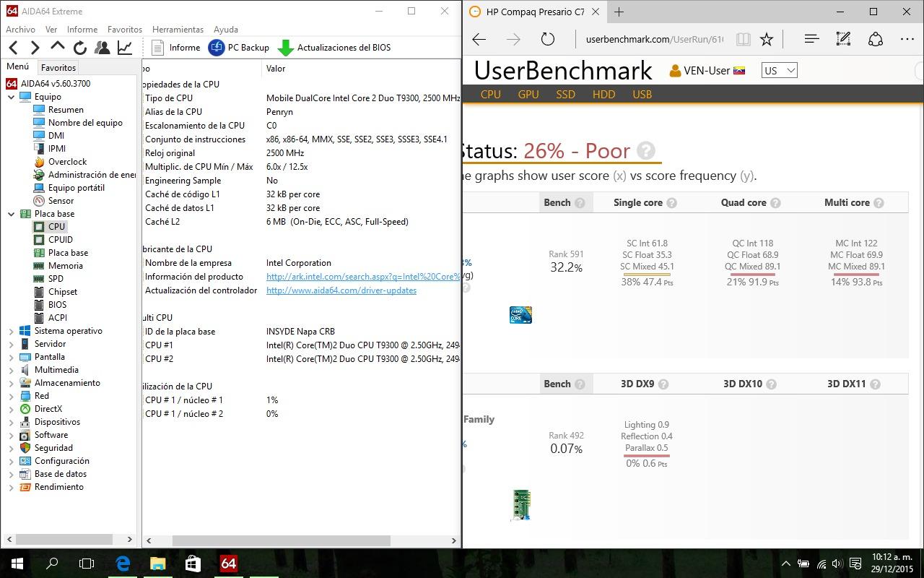Open the GPU nav link on UserBenchmark
Screen dimensions: 924x578
pos(528,94)
